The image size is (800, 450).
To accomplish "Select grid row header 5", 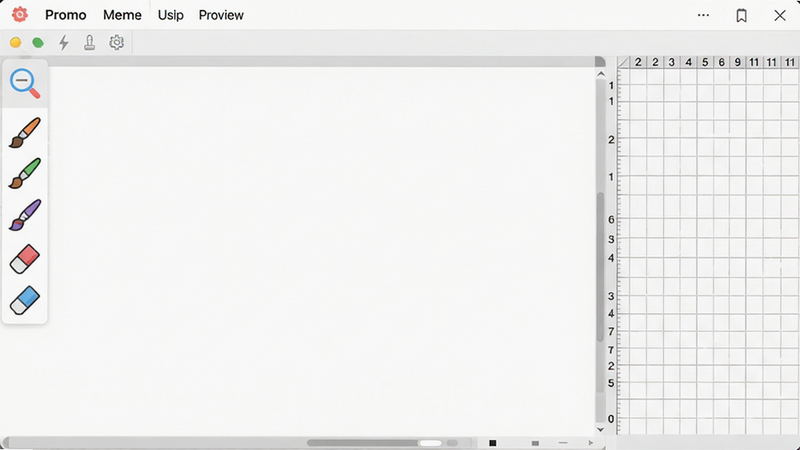I will tap(611, 383).
